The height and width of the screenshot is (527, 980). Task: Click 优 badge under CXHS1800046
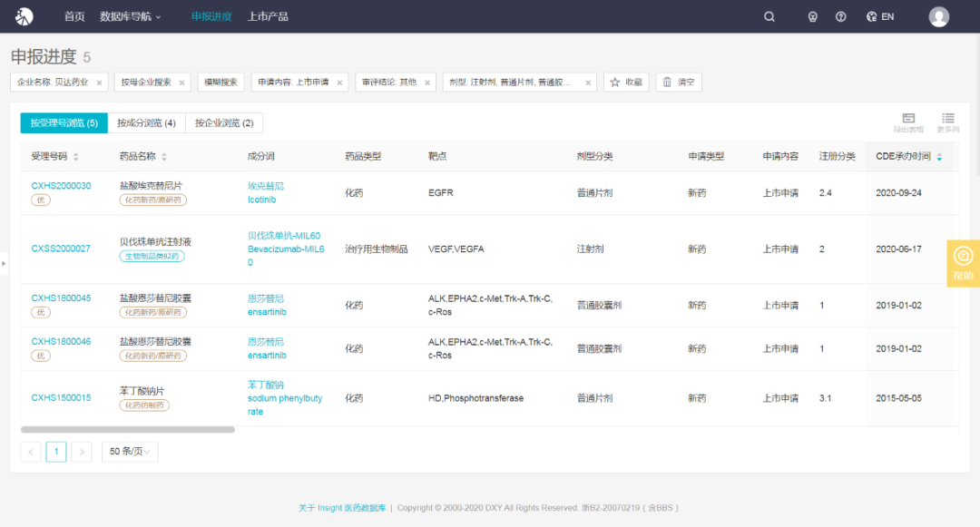[41, 356]
